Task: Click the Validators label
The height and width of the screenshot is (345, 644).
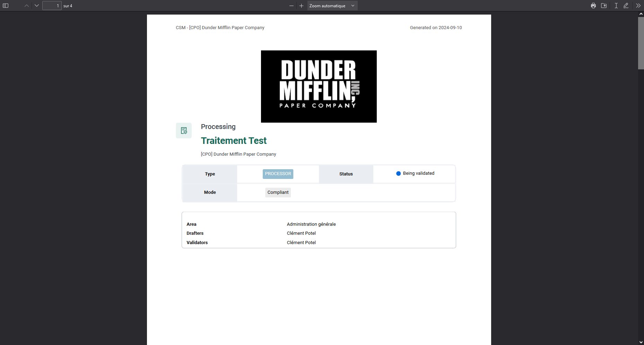Action: [197, 243]
